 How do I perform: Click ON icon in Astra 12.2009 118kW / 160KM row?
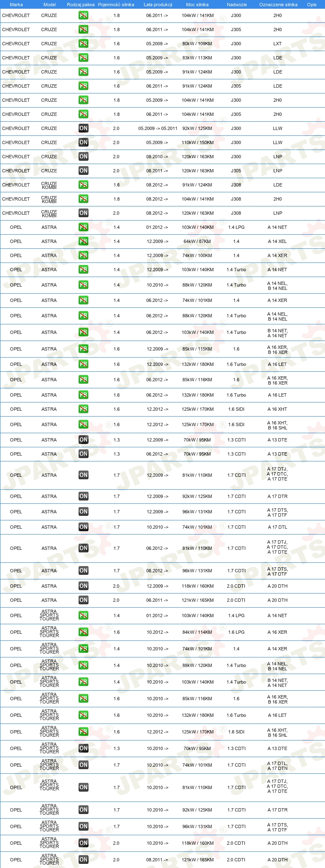tap(84, 586)
